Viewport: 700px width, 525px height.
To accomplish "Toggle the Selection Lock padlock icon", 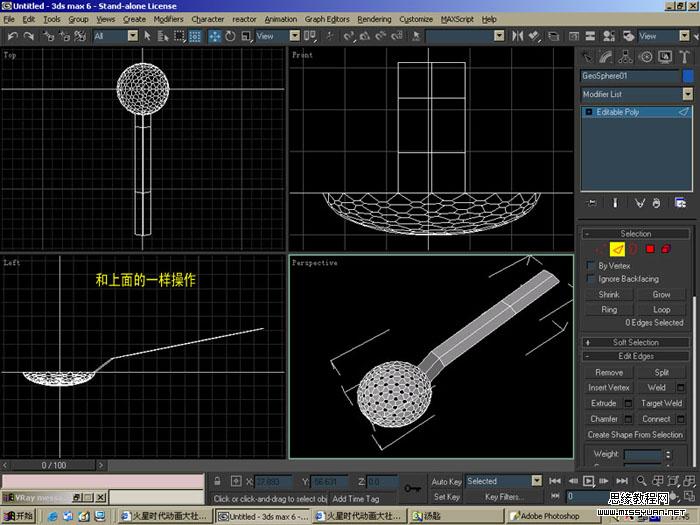I will point(217,481).
